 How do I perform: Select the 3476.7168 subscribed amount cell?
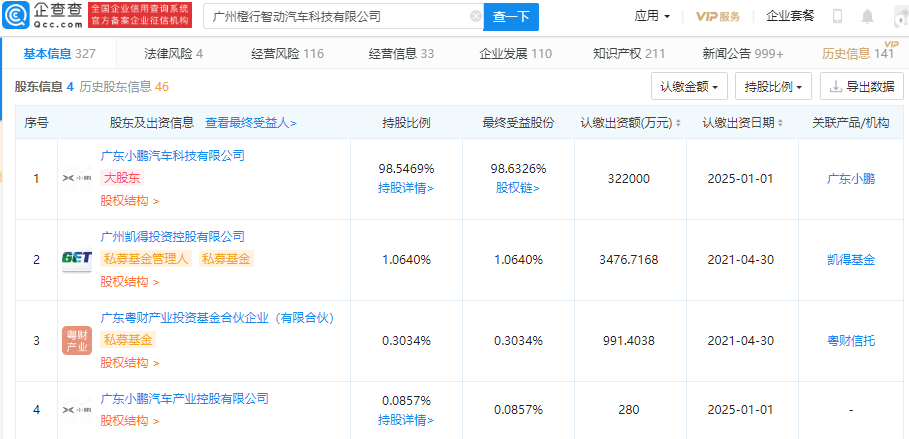click(x=630, y=260)
